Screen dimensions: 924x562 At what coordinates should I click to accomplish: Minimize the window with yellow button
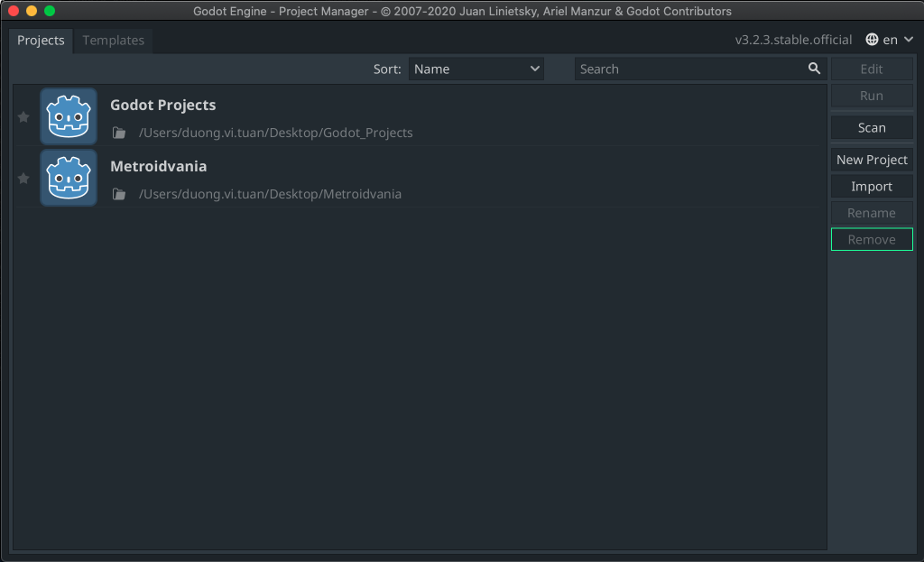click(32, 11)
